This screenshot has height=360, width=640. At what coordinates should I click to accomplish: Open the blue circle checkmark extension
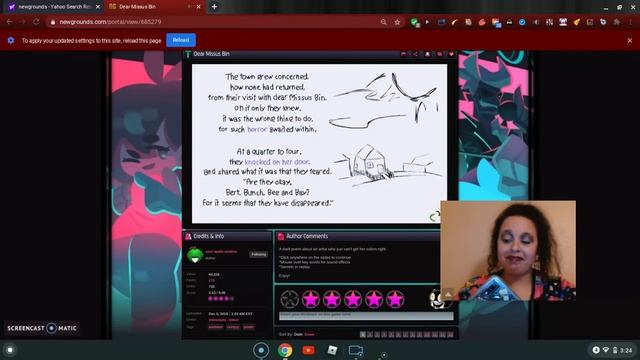click(522, 22)
